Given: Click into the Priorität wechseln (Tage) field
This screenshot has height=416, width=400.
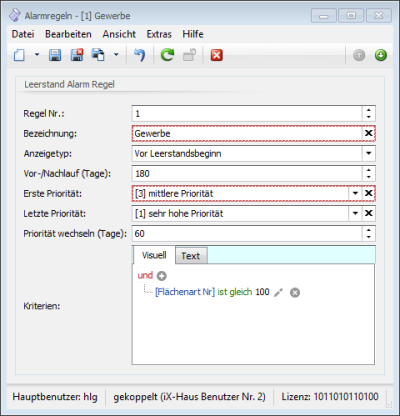Looking at the screenshot, I should point(247,233).
